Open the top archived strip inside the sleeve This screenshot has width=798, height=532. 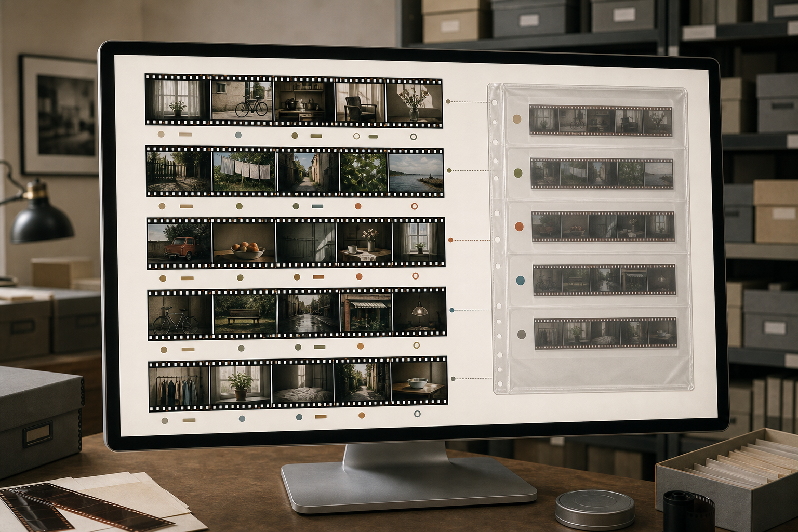[601, 121]
